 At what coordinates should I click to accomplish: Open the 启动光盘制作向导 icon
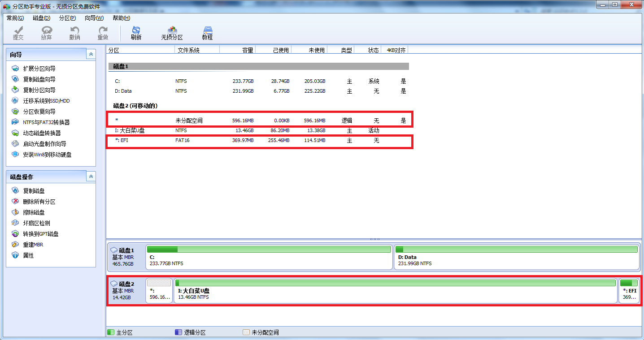click(x=15, y=144)
